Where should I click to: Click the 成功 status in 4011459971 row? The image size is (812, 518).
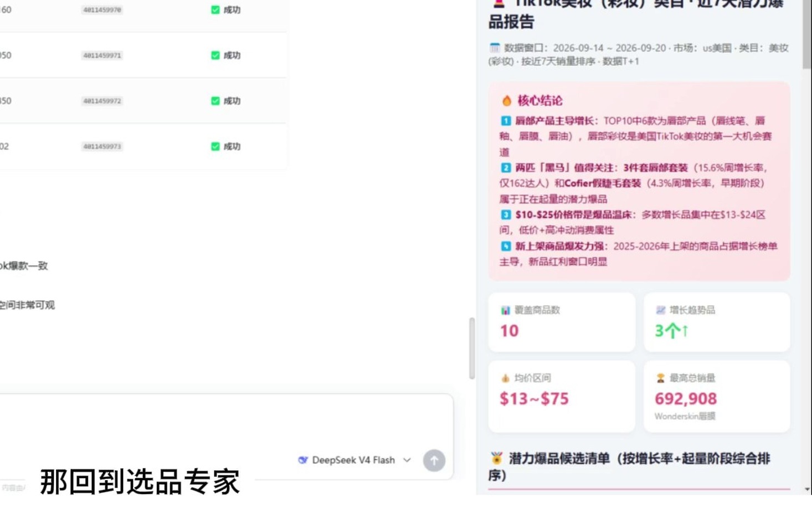point(232,55)
